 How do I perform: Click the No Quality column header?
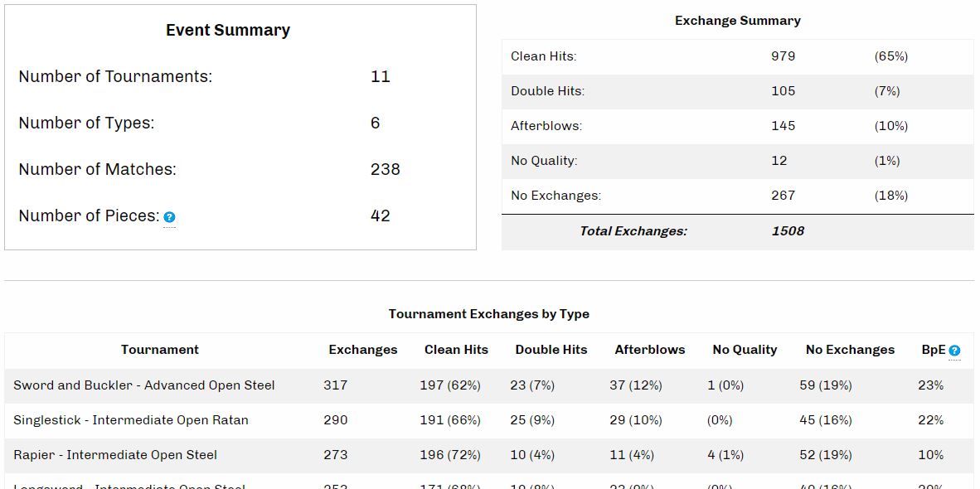point(745,350)
